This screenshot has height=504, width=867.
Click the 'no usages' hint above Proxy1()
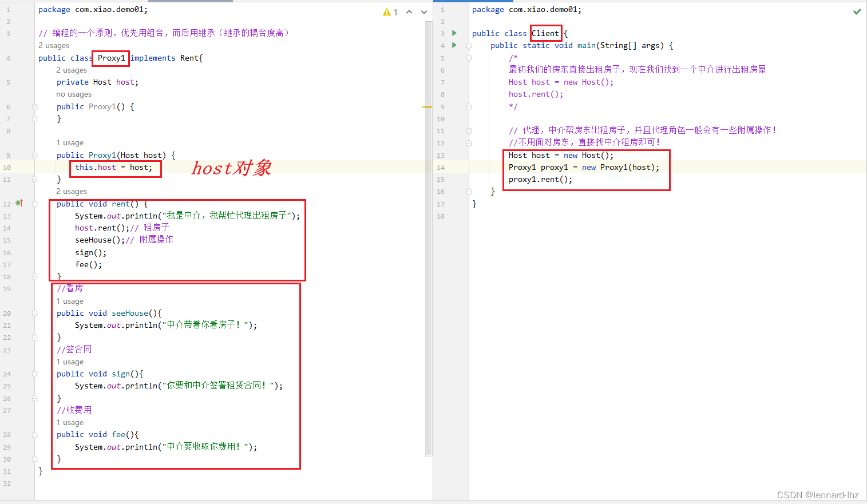click(74, 94)
